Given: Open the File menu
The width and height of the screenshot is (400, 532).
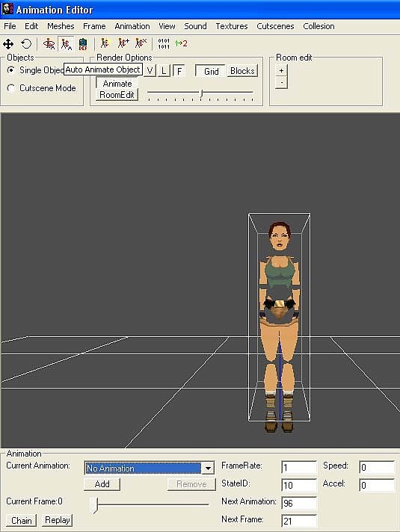Looking at the screenshot, I should 10,26.
